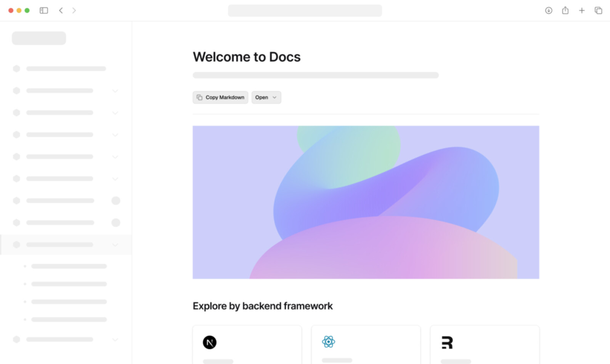Viewport: 610px width, 364px height.
Task: Click the Copy Markdown button
Action: (x=220, y=97)
